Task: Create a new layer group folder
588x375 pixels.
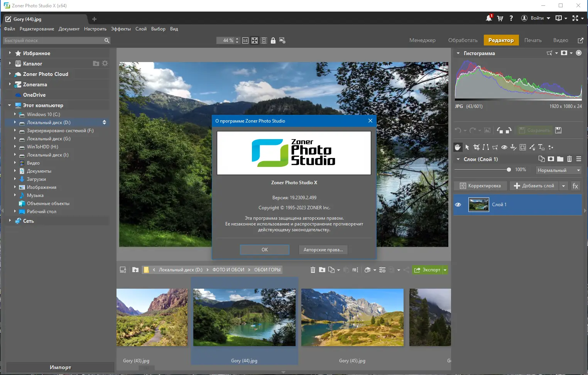Action: pos(560,159)
